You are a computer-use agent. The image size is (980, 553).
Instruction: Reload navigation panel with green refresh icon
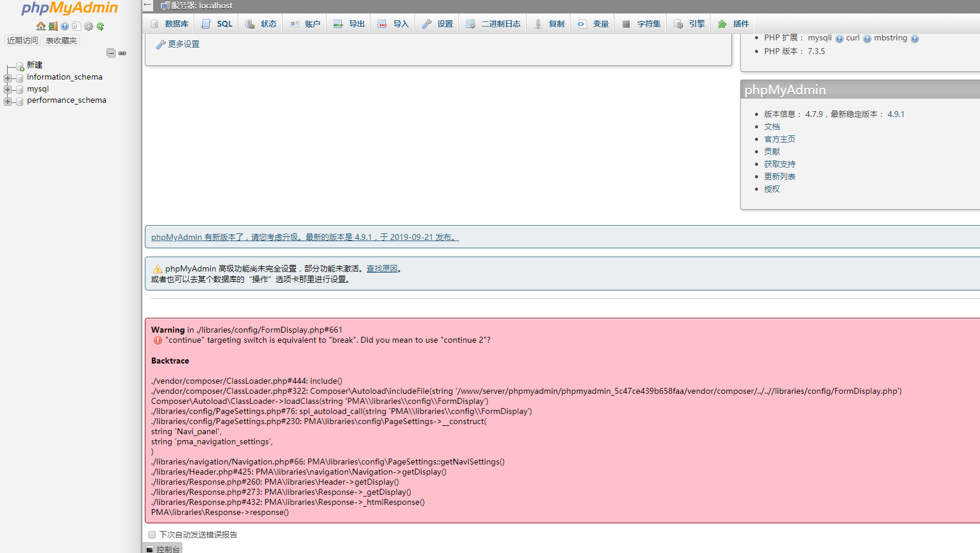[x=100, y=26]
